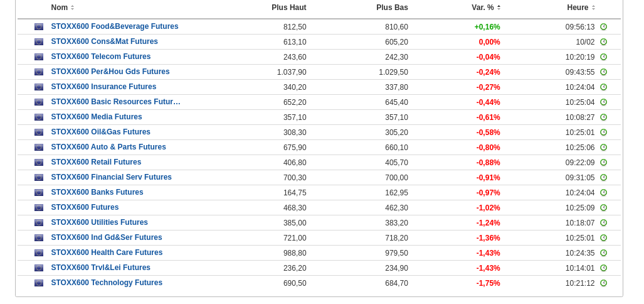The height and width of the screenshot is (304, 644).
Task: Click the Plus Bas column header
Action: 392,8
